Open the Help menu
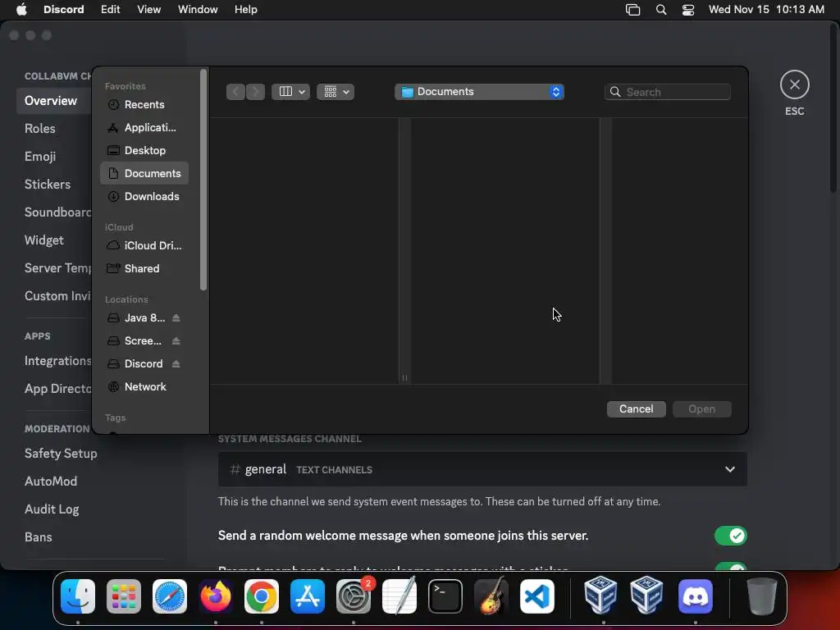840x630 pixels. coord(246,10)
